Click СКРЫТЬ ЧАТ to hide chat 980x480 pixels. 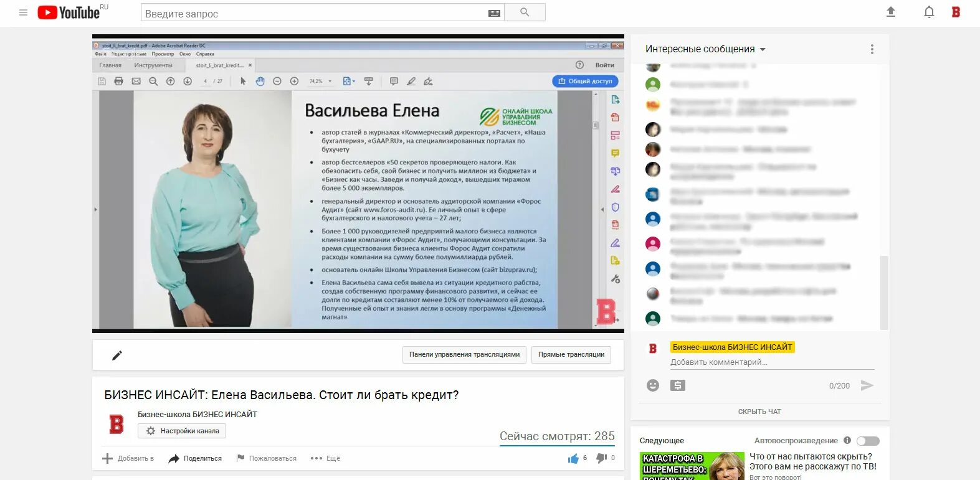(x=759, y=412)
